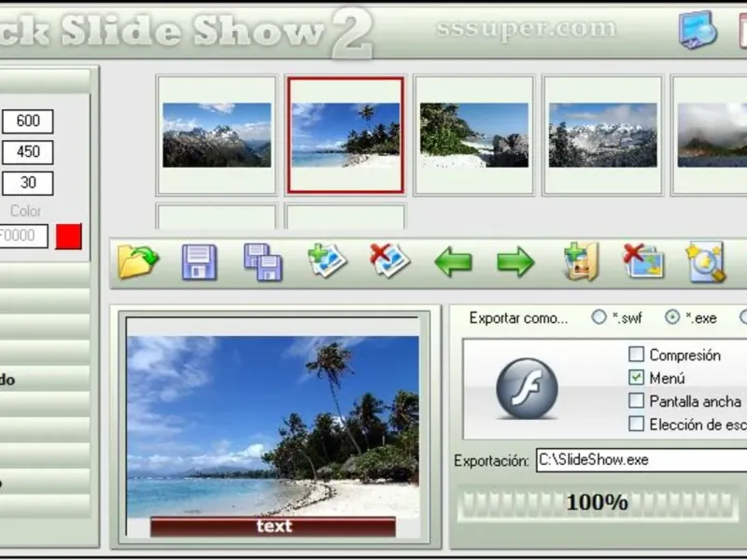Click the color hex code field
Image resolution: width=747 pixels, height=560 pixels.
[x=22, y=236]
